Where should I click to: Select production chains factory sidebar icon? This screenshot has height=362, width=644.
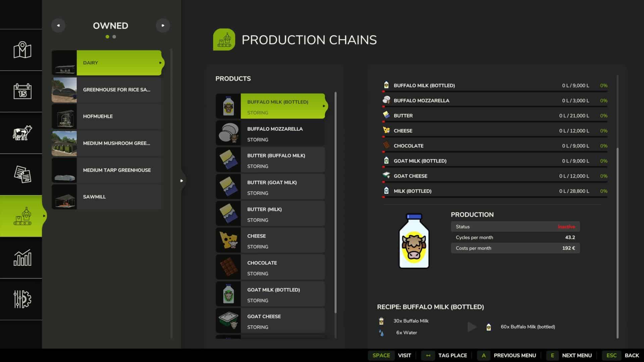click(x=22, y=216)
